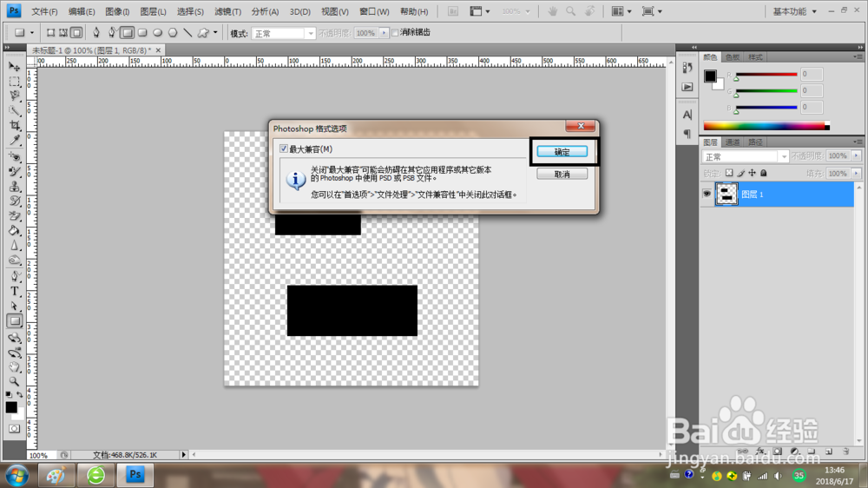Click the foreground color swatch in toolbox
The image size is (868, 488).
[11, 407]
